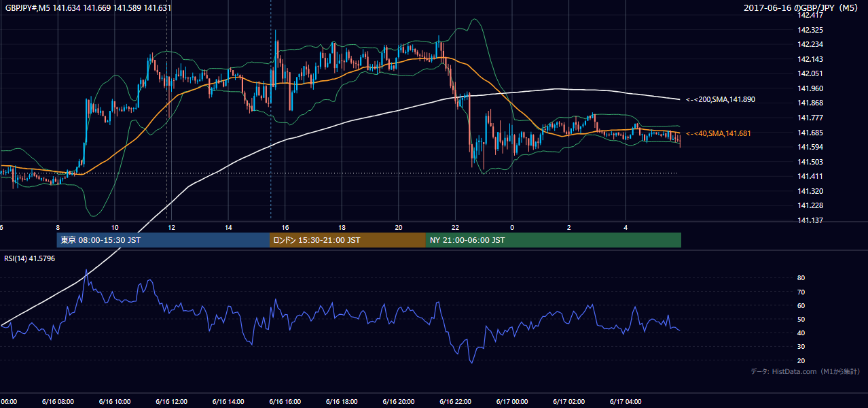Viewport: 868px width, 408px height.
Task: Click RSI scale value 60
Action: (x=801, y=305)
